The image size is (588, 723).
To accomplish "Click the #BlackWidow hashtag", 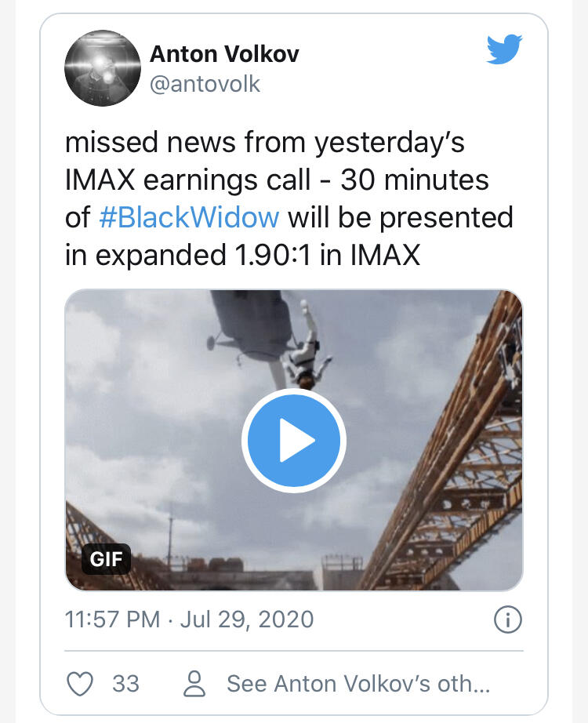I will (x=190, y=217).
